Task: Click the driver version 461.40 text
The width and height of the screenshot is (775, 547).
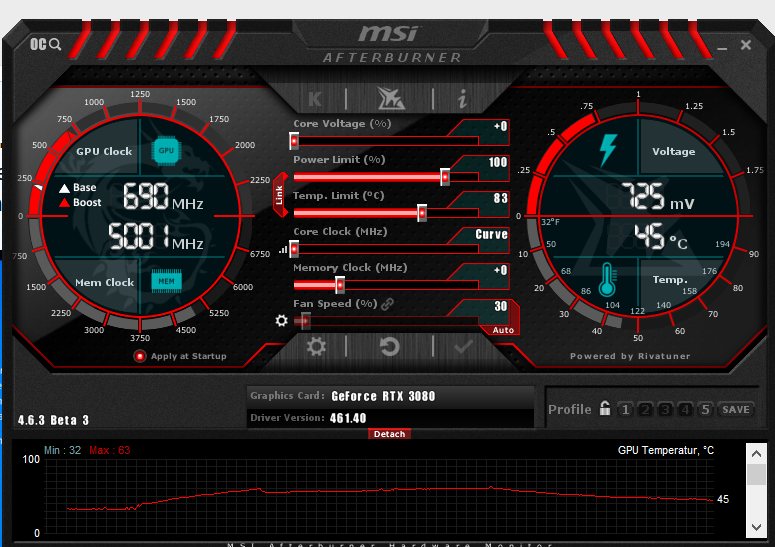Action: click(x=348, y=418)
